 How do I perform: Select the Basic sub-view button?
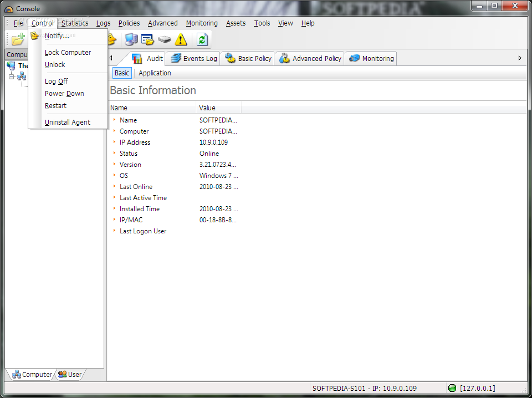122,73
